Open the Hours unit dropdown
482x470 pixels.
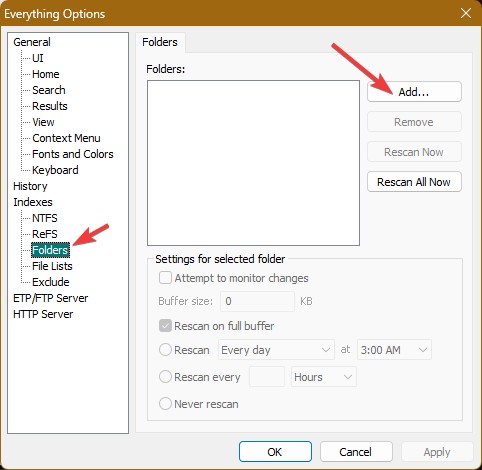[x=324, y=377]
